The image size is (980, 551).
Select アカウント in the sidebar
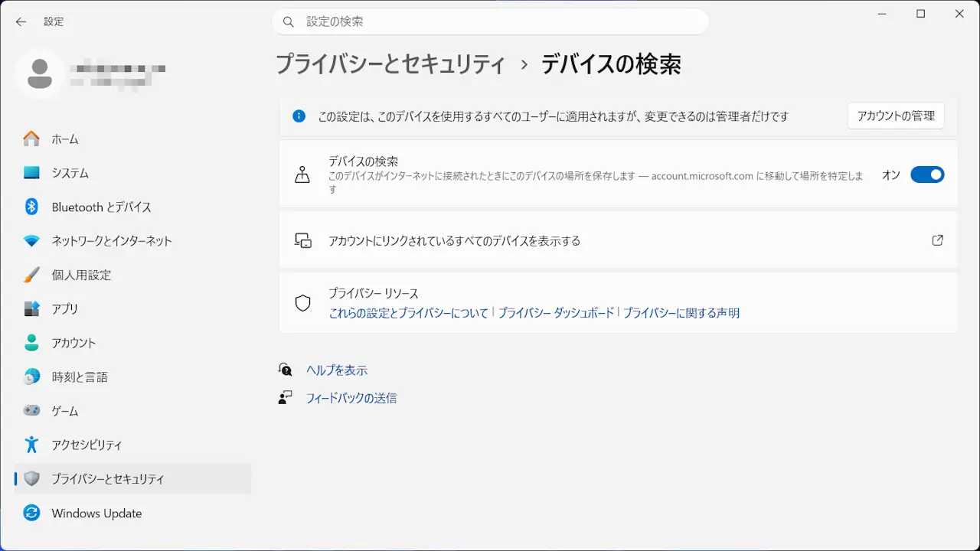click(x=73, y=343)
